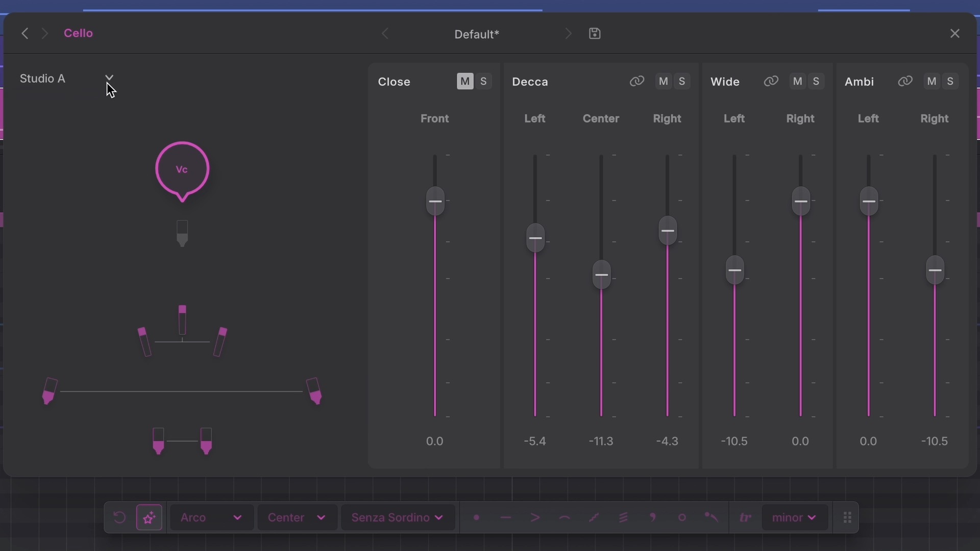Click the save preset floppy disk icon
The width and height of the screenshot is (980, 551).
tap(595, 34)
